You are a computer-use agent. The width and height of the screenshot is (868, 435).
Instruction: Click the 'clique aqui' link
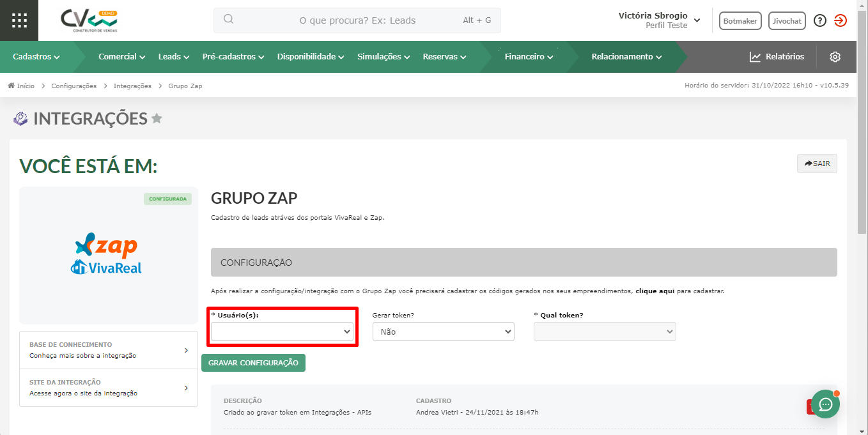pyautogui.click(x=655, y=291)
